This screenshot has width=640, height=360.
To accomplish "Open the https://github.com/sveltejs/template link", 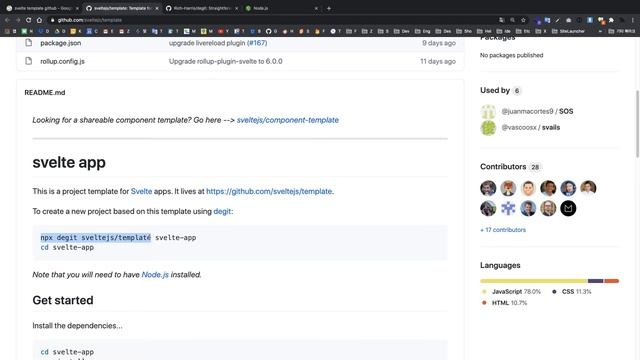I will 269,191.
